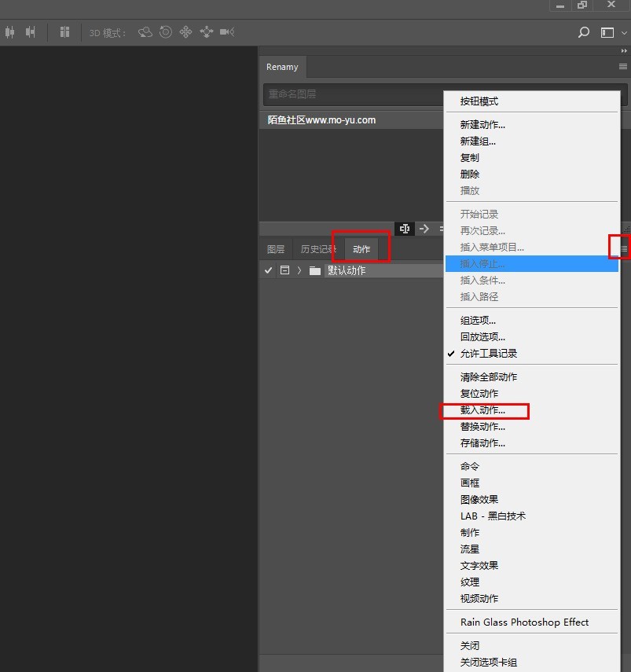Select the 3D orbit camera icon
The image size is (631, 672).
point(145,32)
